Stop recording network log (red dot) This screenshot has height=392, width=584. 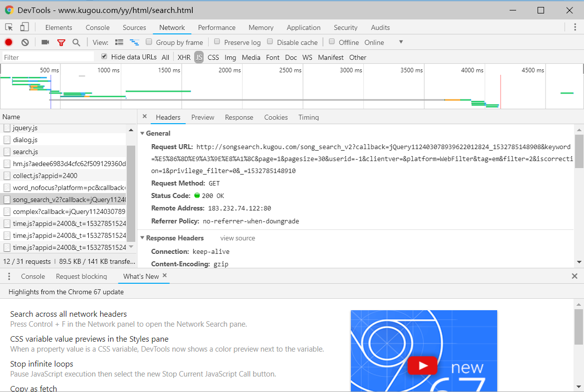(8, 42)
